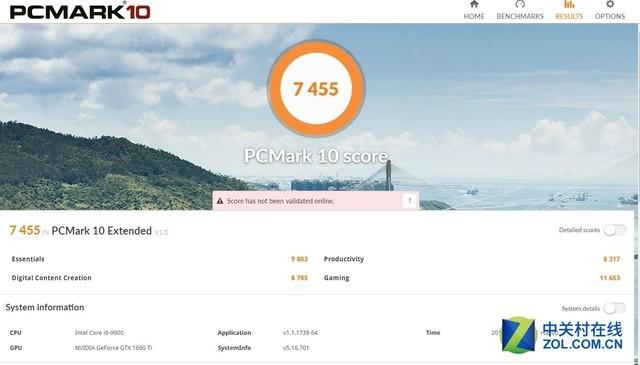
Task: Click the OPTIONS menu label
Action: [x=610, y=16]
